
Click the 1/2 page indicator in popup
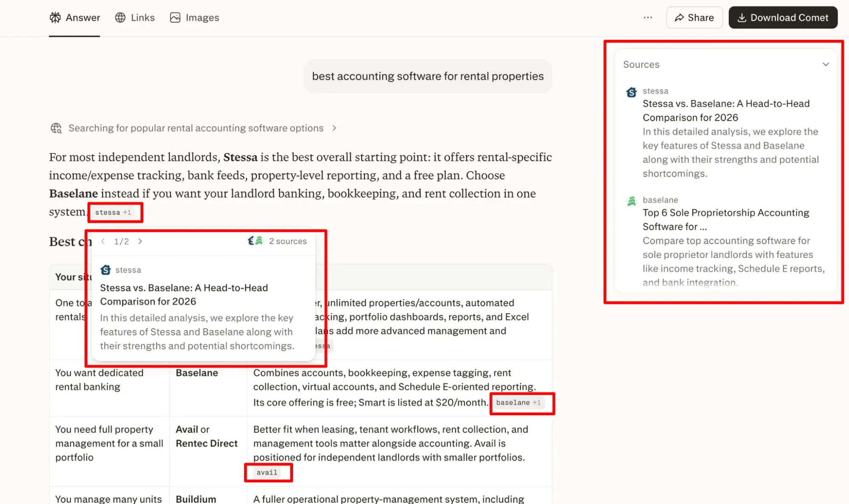tap(121, 241)
